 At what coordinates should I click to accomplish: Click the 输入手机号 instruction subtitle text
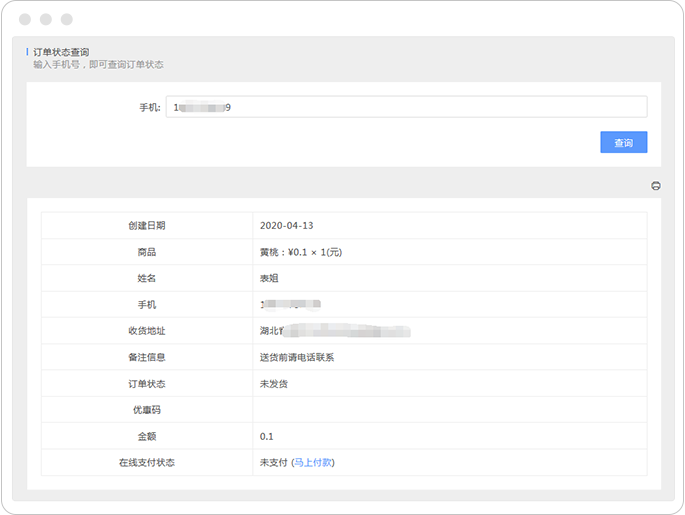98,65
